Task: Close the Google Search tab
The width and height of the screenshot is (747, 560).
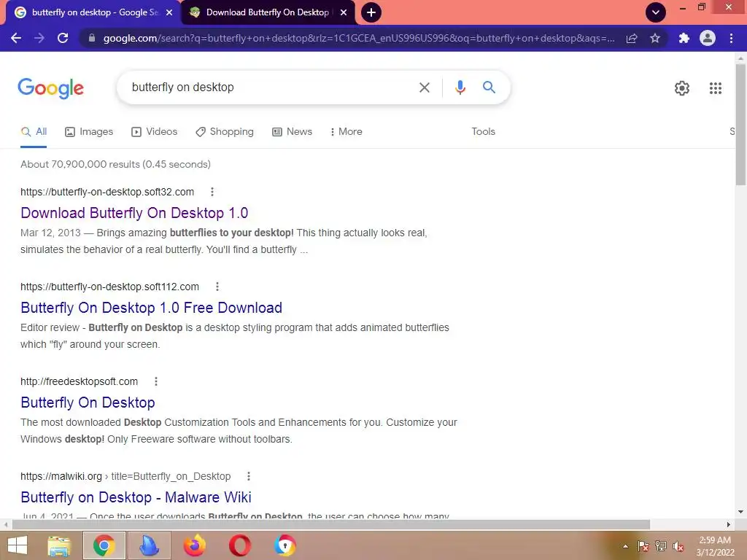Action: (169, 12)
